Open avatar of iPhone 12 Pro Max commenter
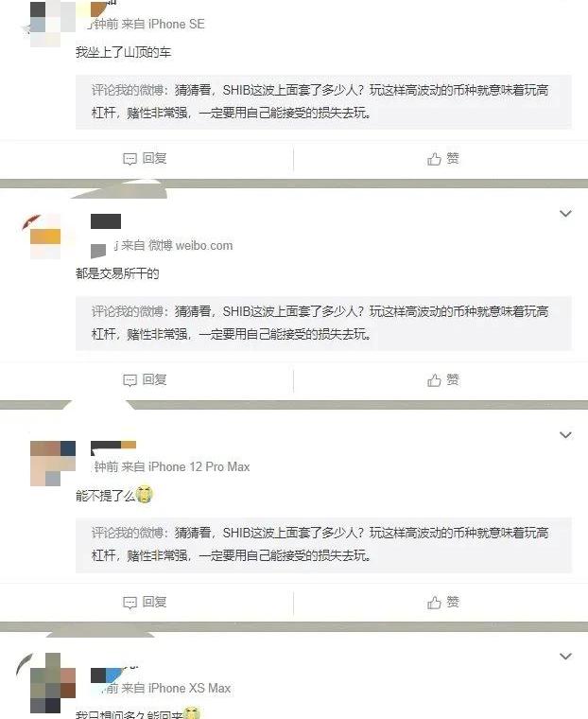This screenshot has width=588, height=719. tap(53, 464)
